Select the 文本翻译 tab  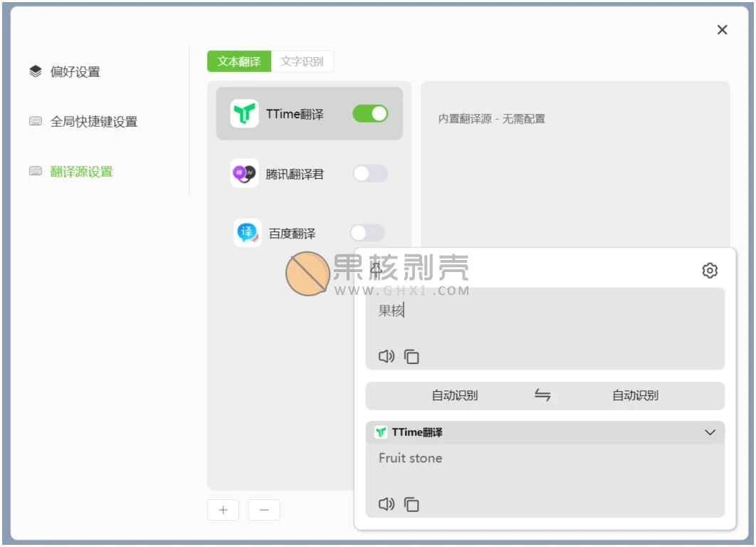click(x=238, y=61)
